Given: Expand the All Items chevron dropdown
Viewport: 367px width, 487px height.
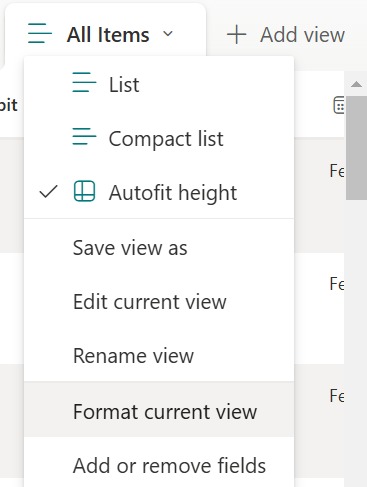Looking at the screenshot, I should [168, 34].
